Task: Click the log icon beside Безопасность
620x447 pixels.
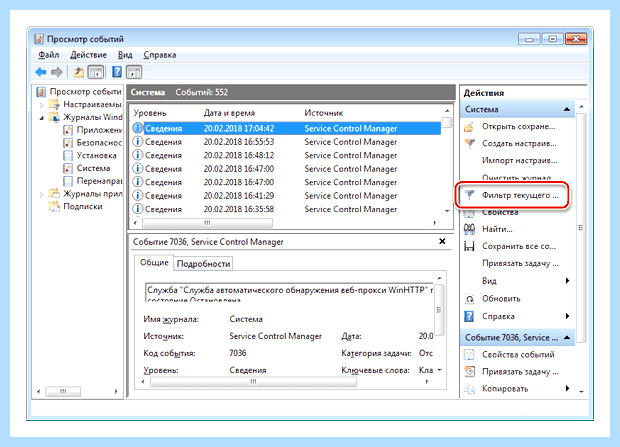Action: (68, 142)
